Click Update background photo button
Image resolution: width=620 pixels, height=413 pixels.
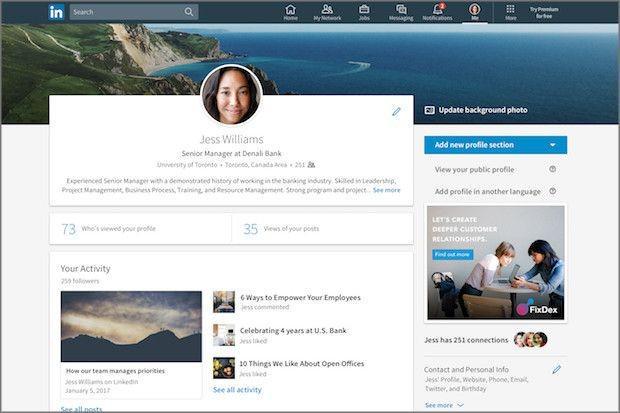[x=476, y=110]
